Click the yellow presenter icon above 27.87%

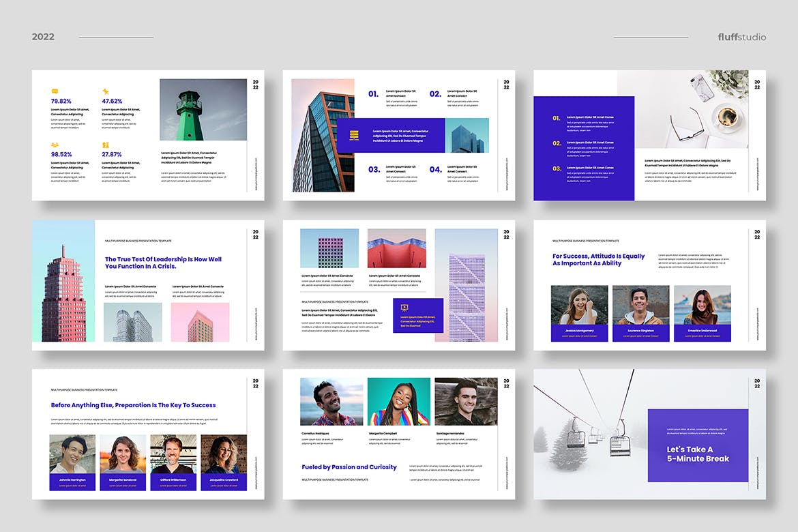[x=105, y=145]
